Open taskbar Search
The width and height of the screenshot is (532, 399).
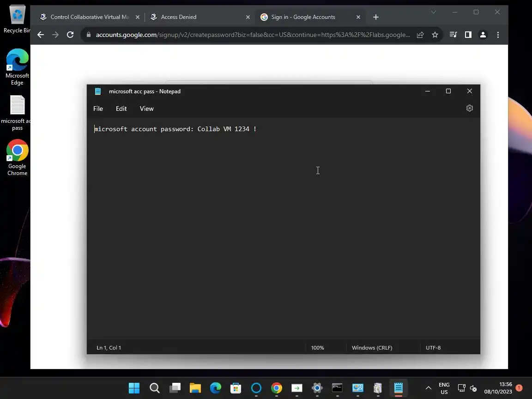(x=154, y=388)
